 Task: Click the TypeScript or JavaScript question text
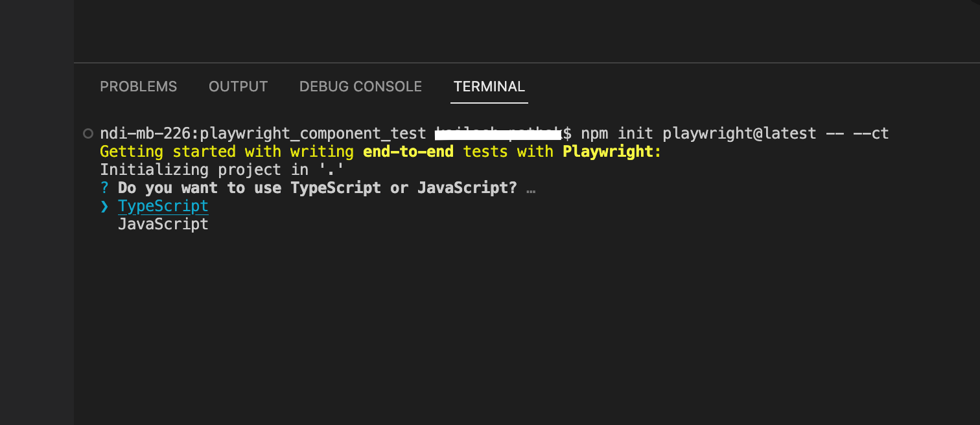tap(318, 187)
